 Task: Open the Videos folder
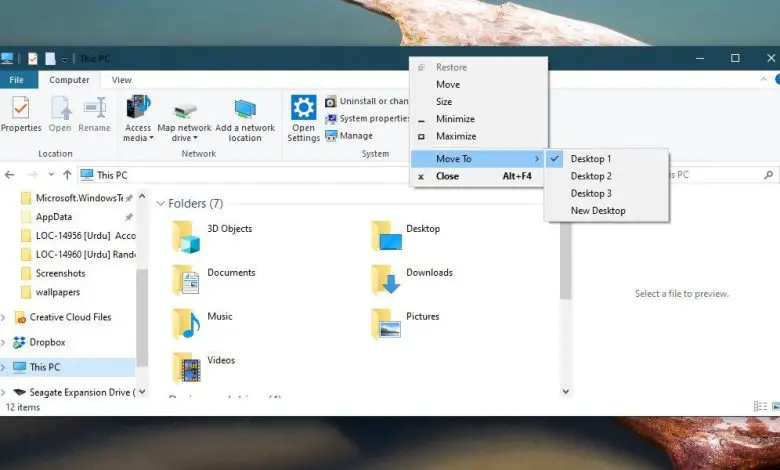(204, 367)
